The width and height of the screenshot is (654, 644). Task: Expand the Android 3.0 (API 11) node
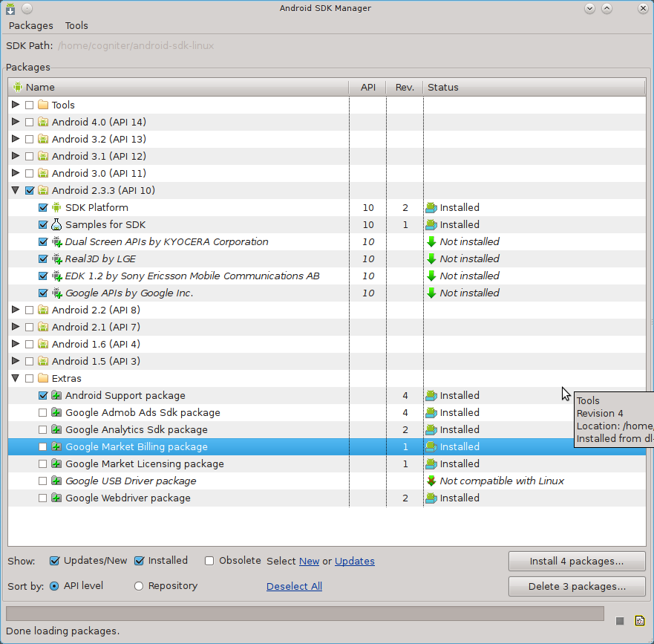tap(16, 173)
